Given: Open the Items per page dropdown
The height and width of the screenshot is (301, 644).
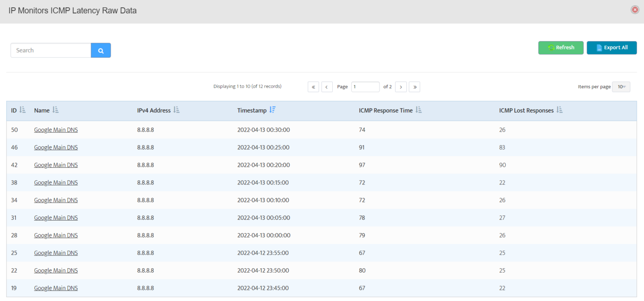Looking at the screenshot, I should tap(621, 86).
